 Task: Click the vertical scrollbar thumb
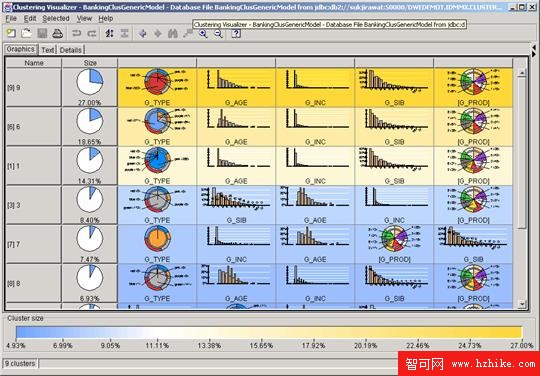pos(522,153)
